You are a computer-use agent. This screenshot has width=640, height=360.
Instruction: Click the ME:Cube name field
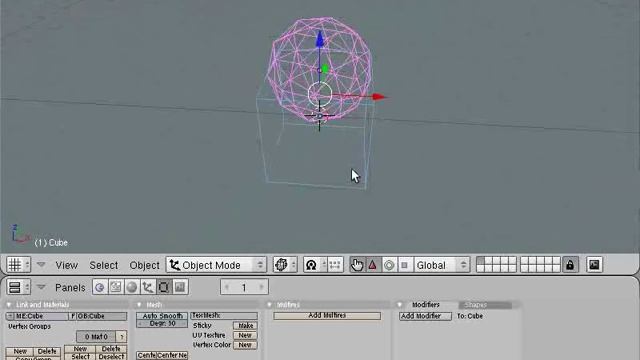point(41,316)
